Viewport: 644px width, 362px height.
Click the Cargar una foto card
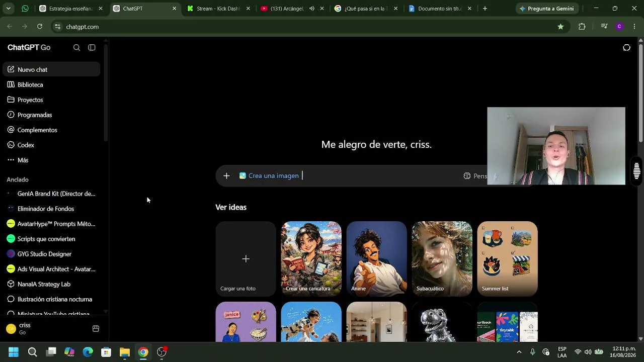tap(246, 259)
